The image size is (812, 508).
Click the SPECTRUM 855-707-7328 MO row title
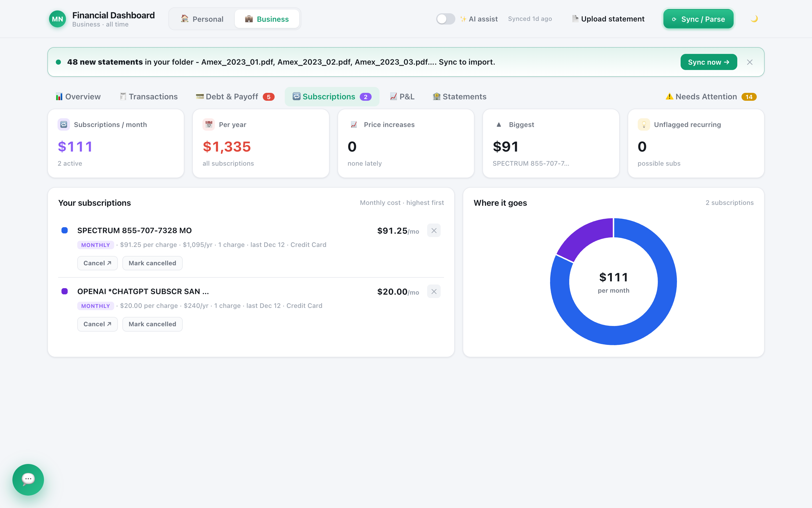click(x=134, y=231)
